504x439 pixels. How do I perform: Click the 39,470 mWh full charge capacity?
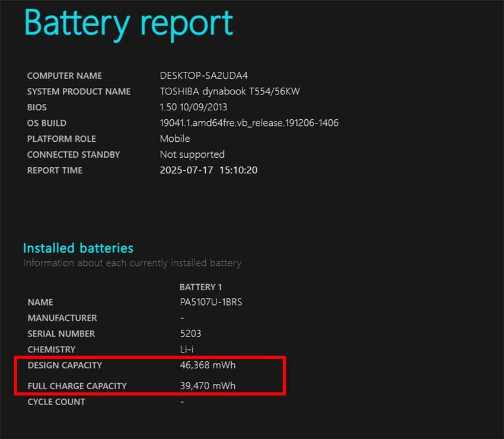click(x=208, y=386)
